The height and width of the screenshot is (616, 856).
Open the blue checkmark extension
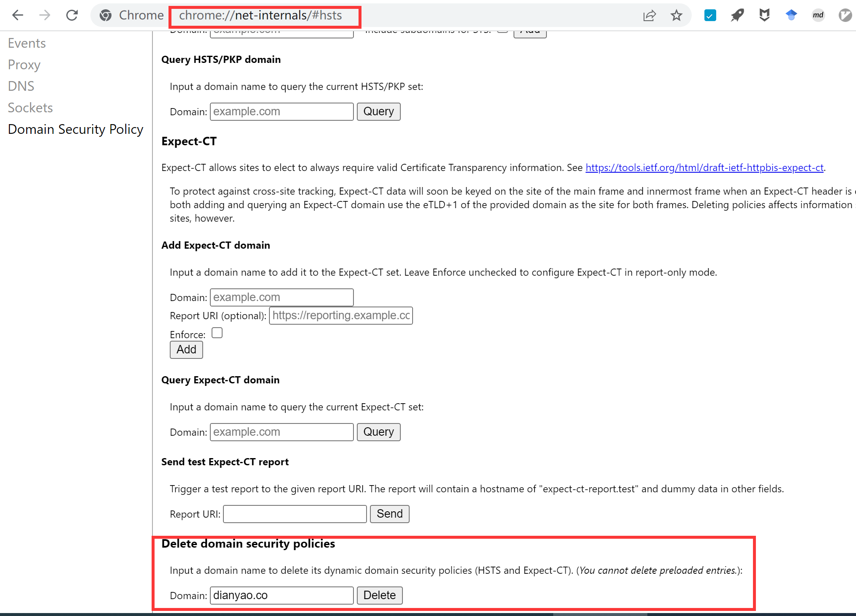pos(710,16)
